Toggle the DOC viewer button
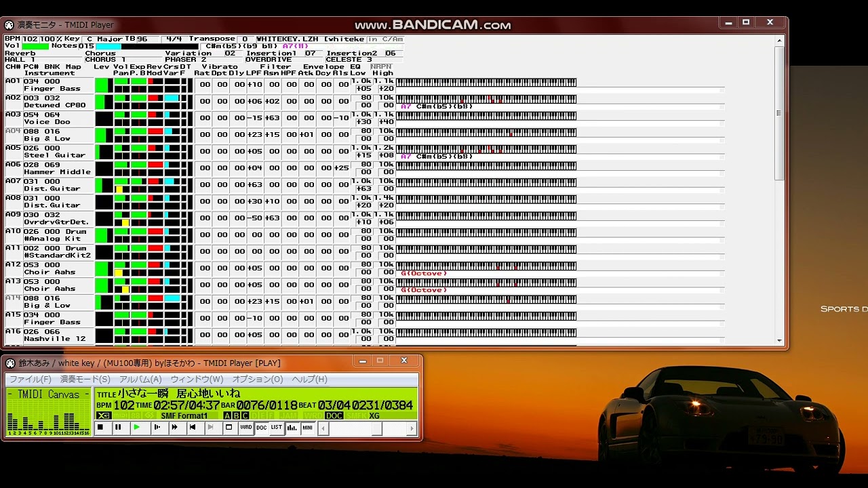Image resolution: width=868 pixels, height=488 pixels. 261,428
